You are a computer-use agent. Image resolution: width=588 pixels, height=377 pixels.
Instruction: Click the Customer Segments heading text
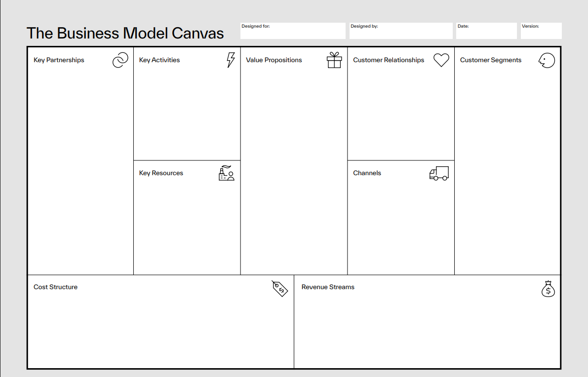pos(491,60)
